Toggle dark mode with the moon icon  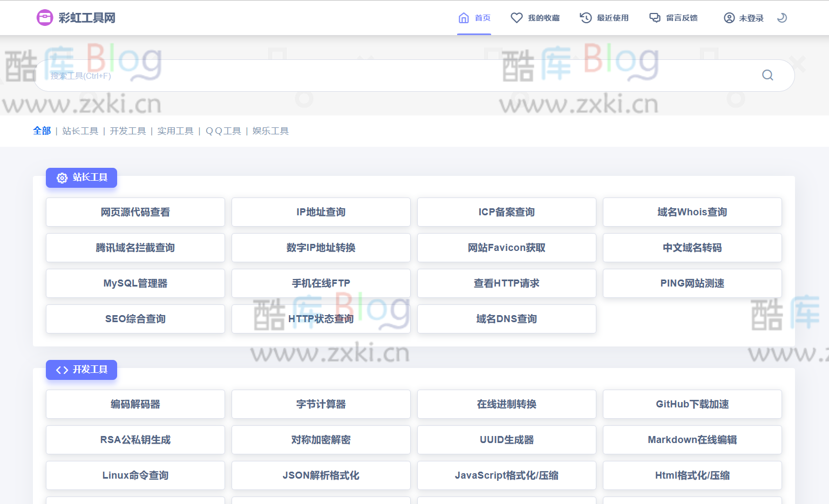[x=782, y=17]
